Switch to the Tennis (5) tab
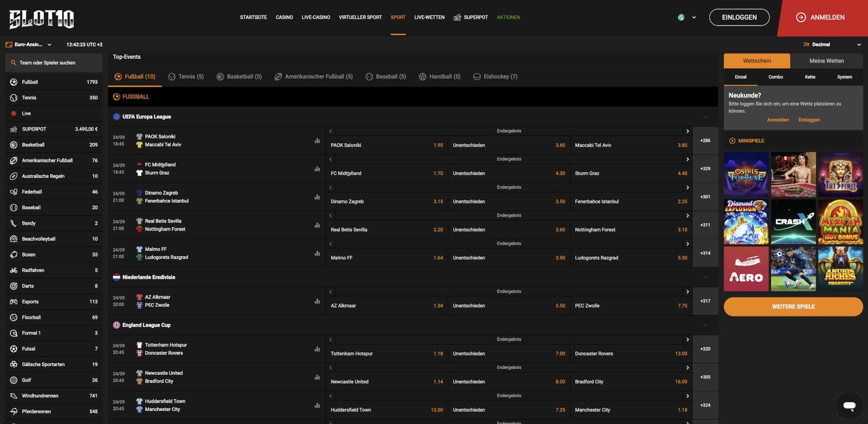 (x=186, y=77)
